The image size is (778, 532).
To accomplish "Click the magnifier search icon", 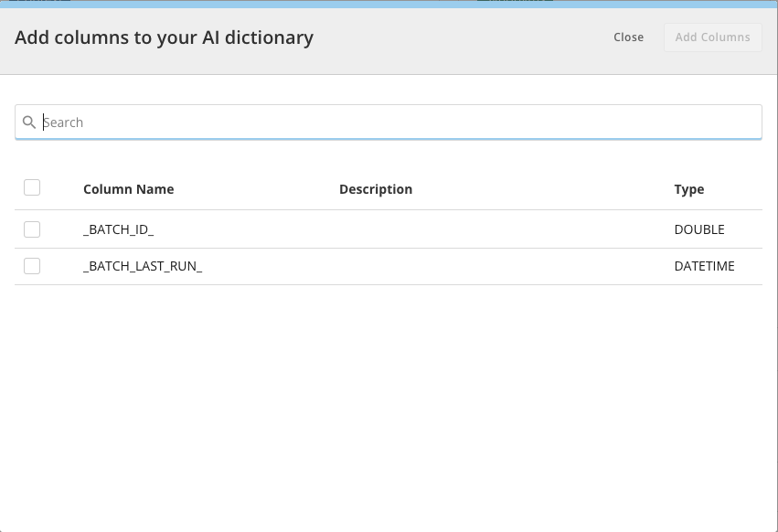I will pyautogui.click(x=29, y=122).
